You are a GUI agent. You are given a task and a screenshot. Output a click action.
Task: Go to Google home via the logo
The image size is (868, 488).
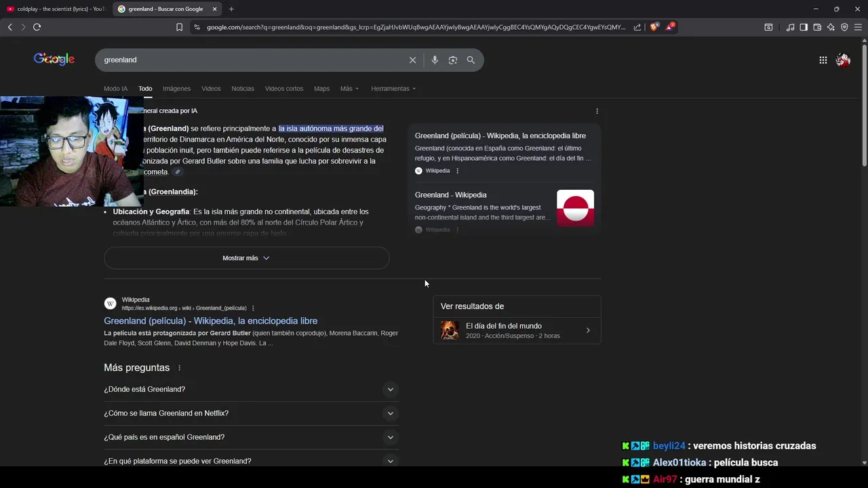[54, 59]
